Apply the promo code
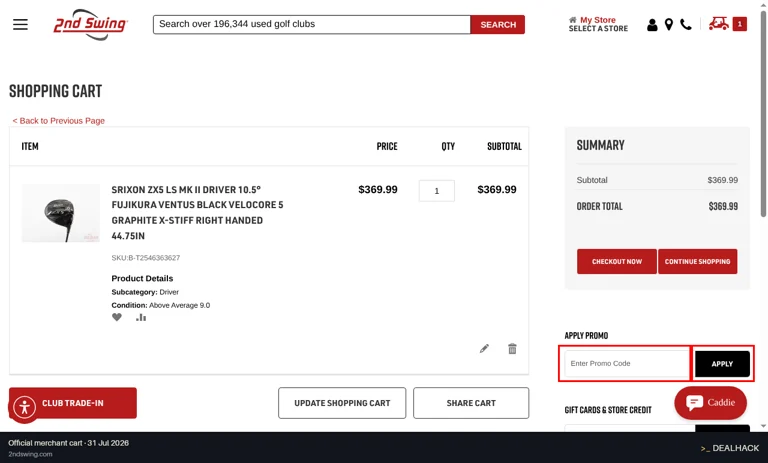The height and width of the screenshot is (463, 768). pyautogui.click(x=722, y=364)
